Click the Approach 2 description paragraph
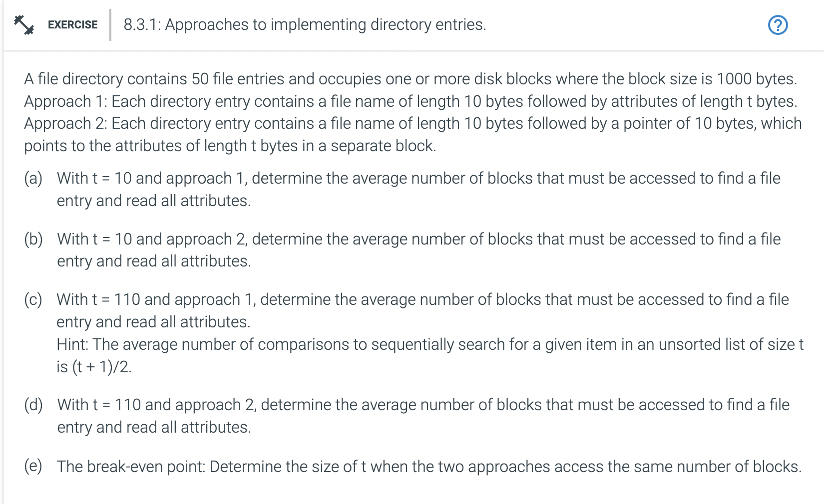This screenshot has width=824, height=504. tap(412, 134)
